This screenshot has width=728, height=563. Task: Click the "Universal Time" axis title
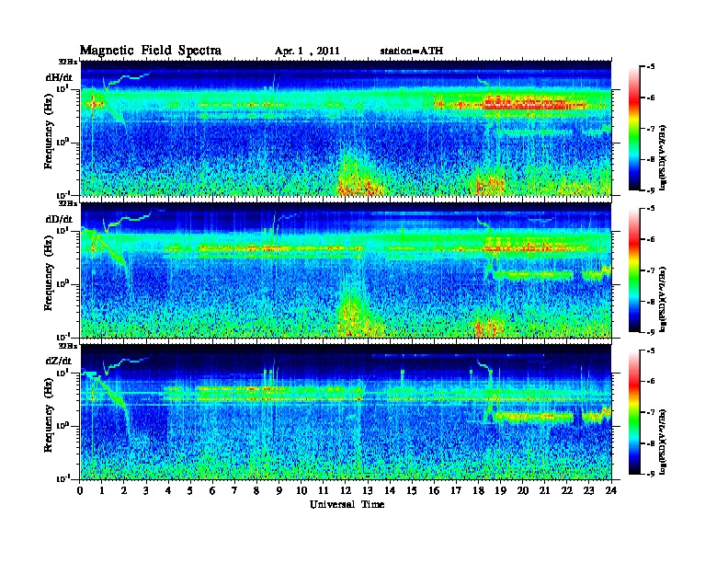point(347,504)
